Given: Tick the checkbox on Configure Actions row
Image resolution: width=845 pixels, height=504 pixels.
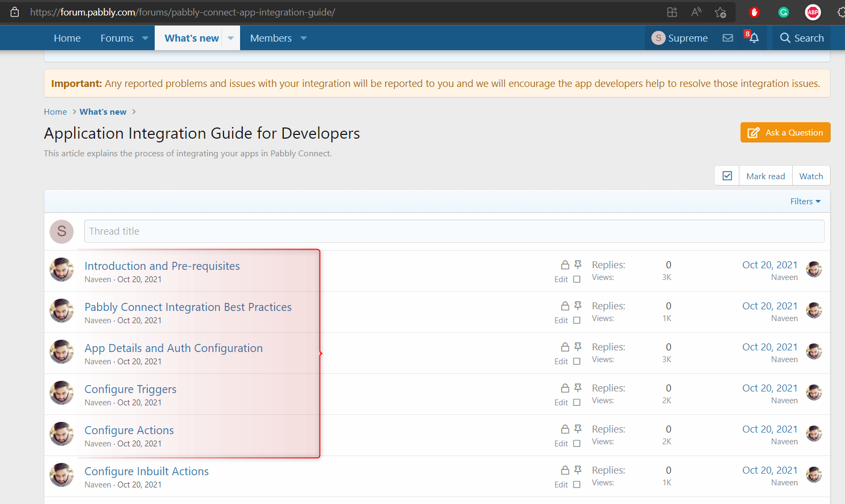Looking at the screenshot, I should (577, 443).
